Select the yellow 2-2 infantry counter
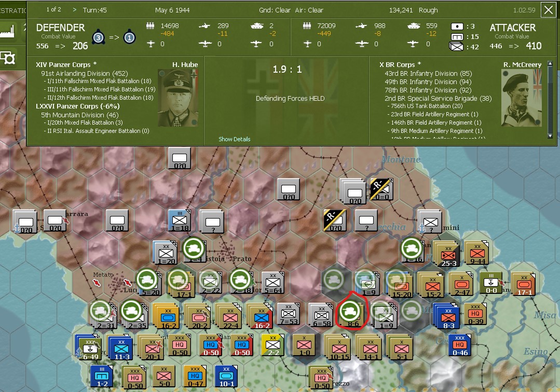The image size is (560, 392). (x=272, y=345)
